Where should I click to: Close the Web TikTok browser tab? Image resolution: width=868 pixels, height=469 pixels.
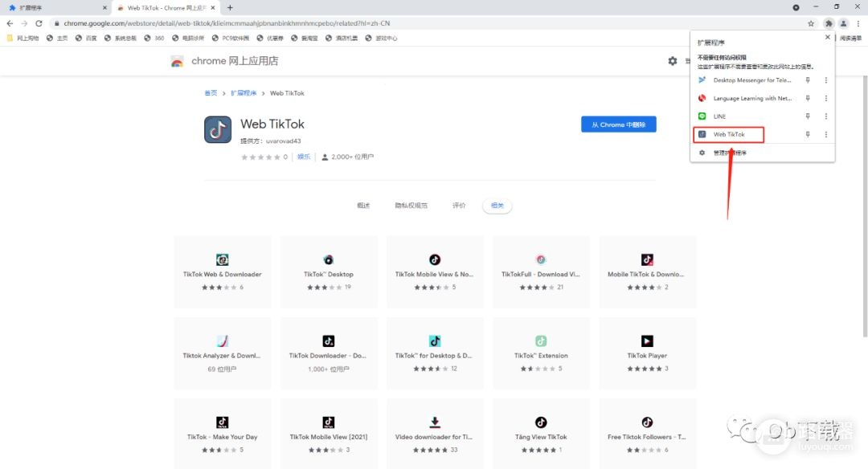[213, 8]
